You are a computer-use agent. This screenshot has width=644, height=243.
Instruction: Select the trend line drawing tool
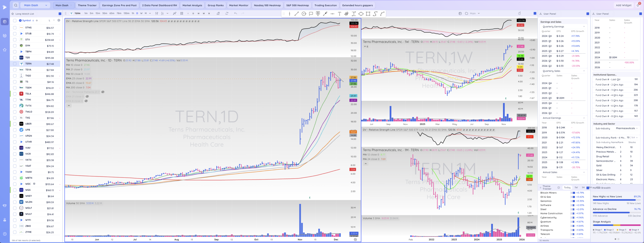297,14
